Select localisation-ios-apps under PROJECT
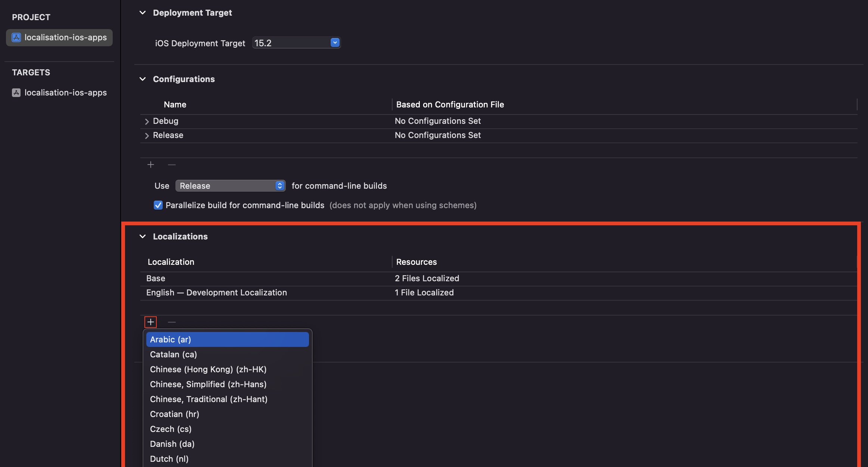The height and width of the screenshot is (467, 868). 59,38
